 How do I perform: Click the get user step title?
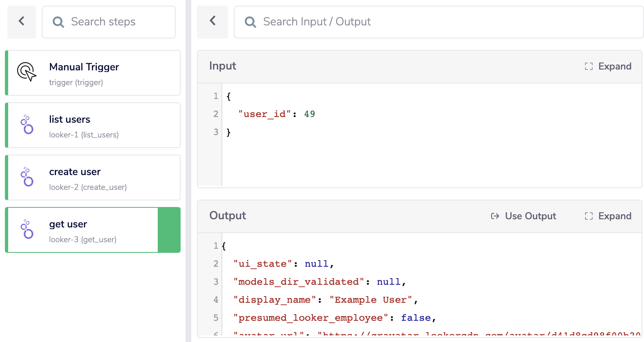point(68,224)
